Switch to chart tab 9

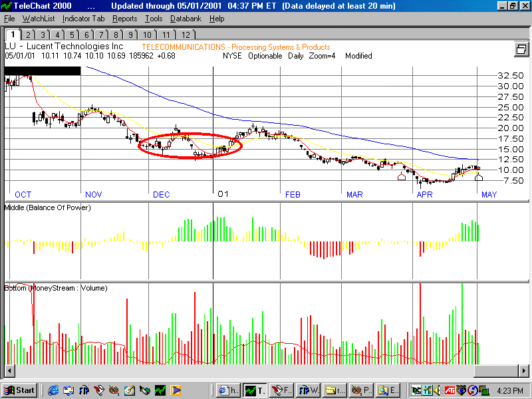click(x=130, y=35)
